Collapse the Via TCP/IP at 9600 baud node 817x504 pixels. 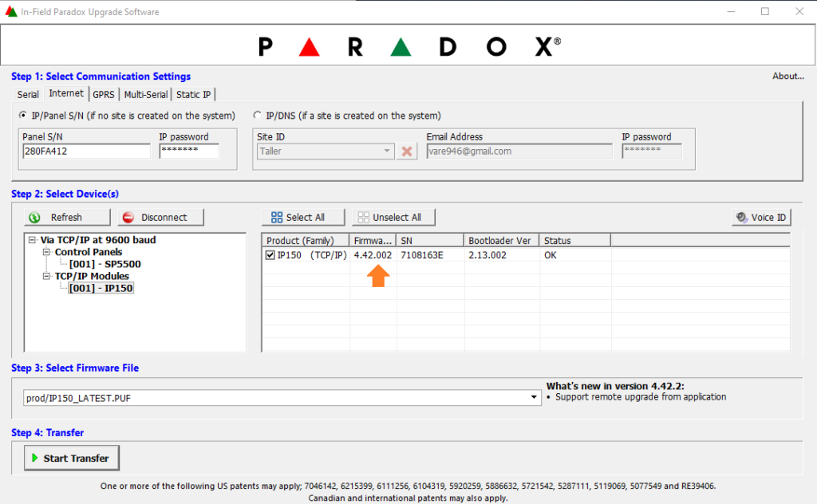32,240
